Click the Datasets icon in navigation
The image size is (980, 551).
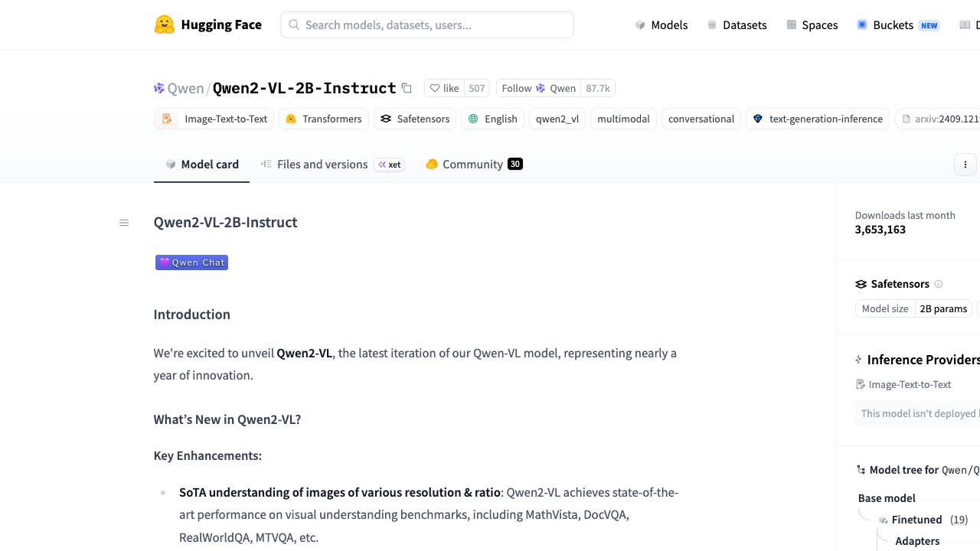coord(712,24)
